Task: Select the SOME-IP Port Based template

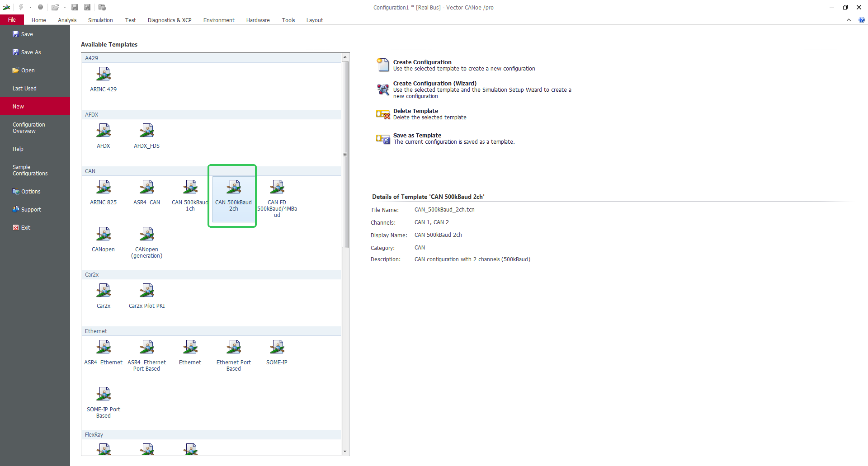Action: [x=104, y=403]
